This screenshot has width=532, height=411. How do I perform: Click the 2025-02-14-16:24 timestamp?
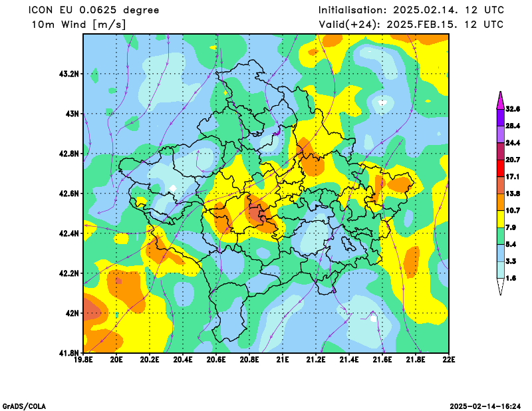point(485,406)
